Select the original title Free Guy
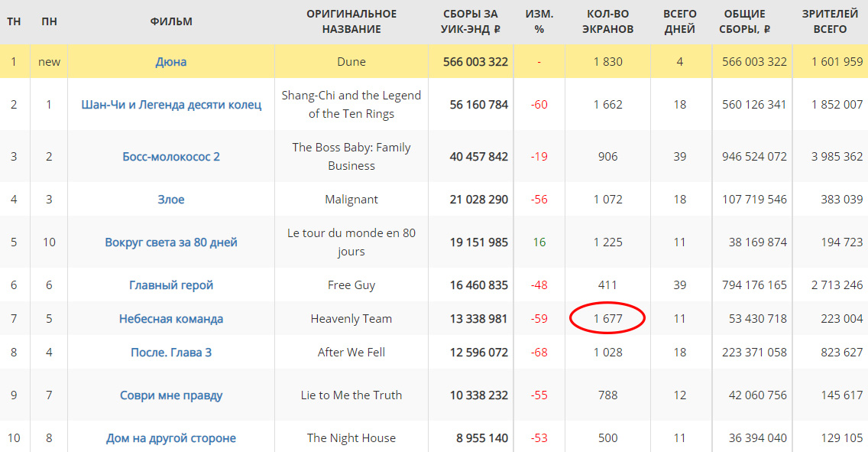 pos(351,285)
